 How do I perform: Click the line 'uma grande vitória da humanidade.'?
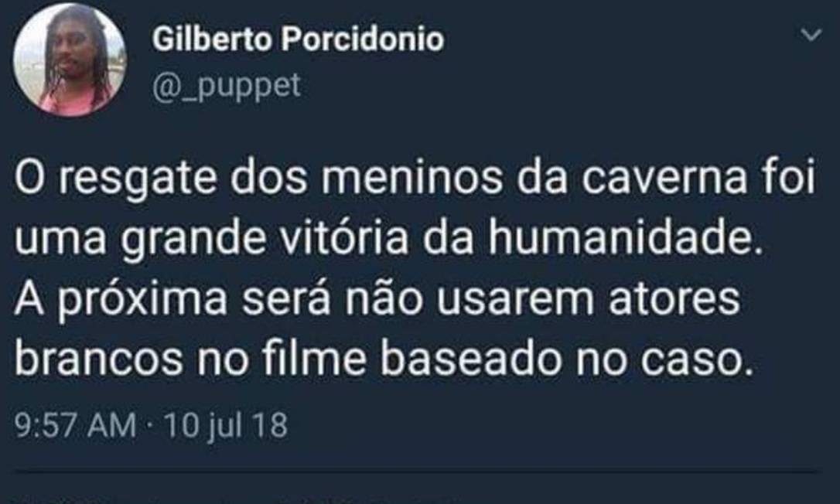tap(388, 239)
